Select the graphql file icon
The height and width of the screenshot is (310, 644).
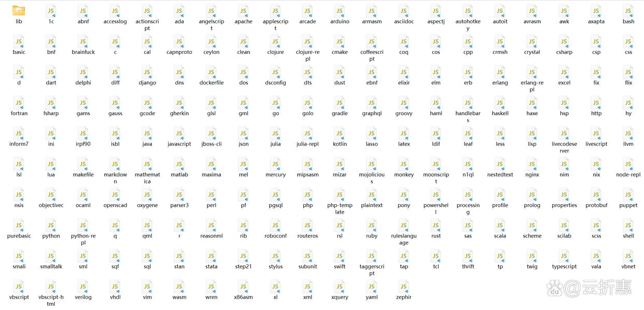point(372,103)
